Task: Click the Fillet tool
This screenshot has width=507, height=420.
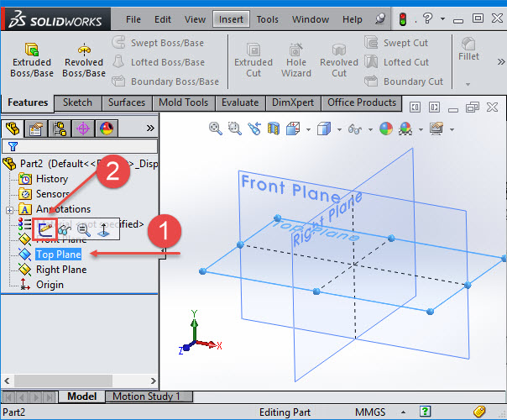Action: click(468, 50)
